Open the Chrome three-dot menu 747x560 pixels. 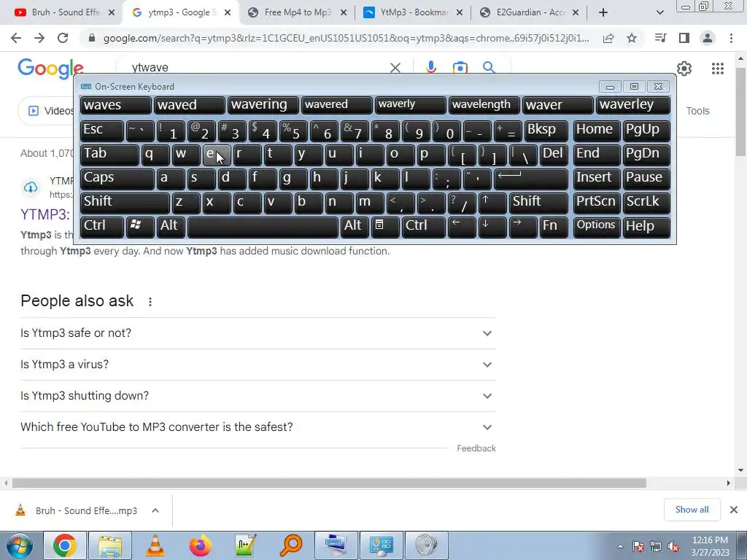click(731, 38)
